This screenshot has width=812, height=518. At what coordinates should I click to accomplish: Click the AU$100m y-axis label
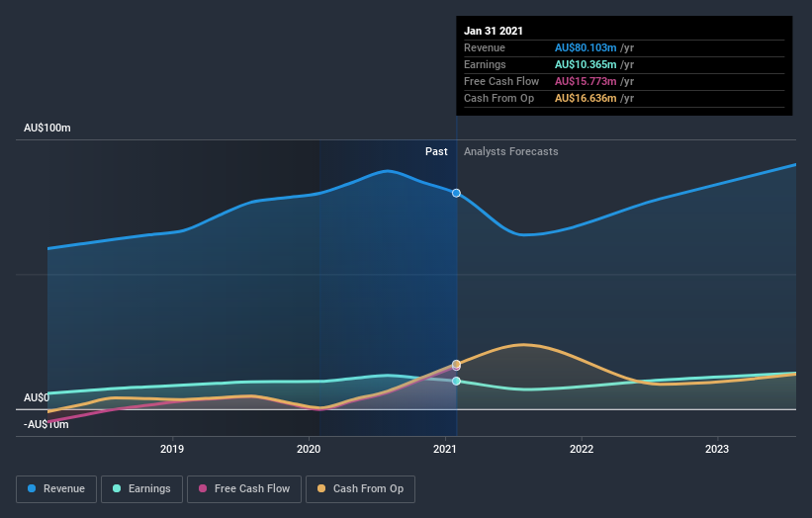(47, 128)
